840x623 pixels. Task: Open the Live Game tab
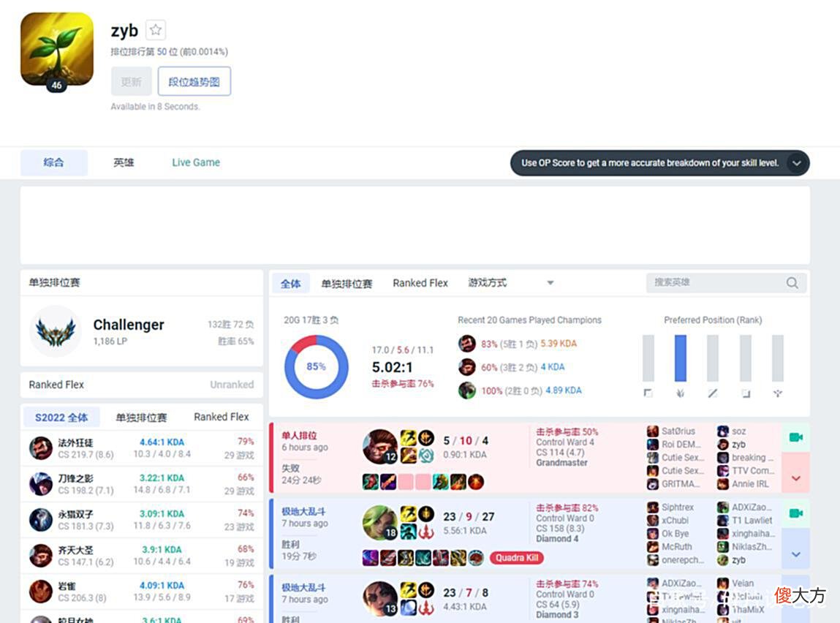tap(196, 162)
